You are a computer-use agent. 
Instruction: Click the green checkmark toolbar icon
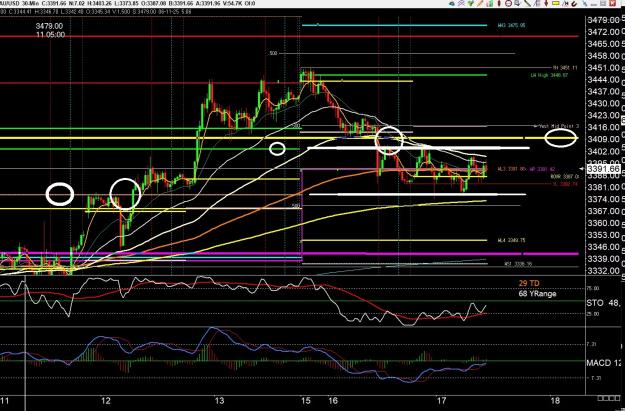click(x=471, y=3)
